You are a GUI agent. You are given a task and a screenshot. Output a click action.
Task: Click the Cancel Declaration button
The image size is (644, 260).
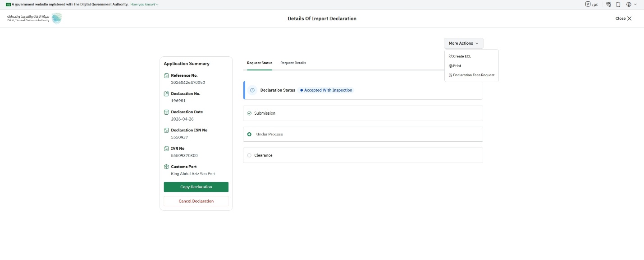point(196,201)
